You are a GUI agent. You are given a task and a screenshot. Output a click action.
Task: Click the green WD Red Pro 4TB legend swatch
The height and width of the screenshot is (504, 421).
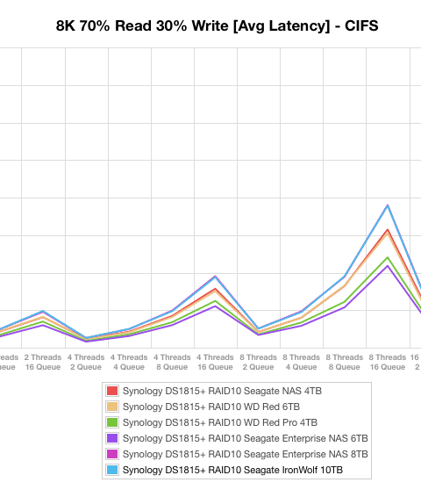(112, 422)
